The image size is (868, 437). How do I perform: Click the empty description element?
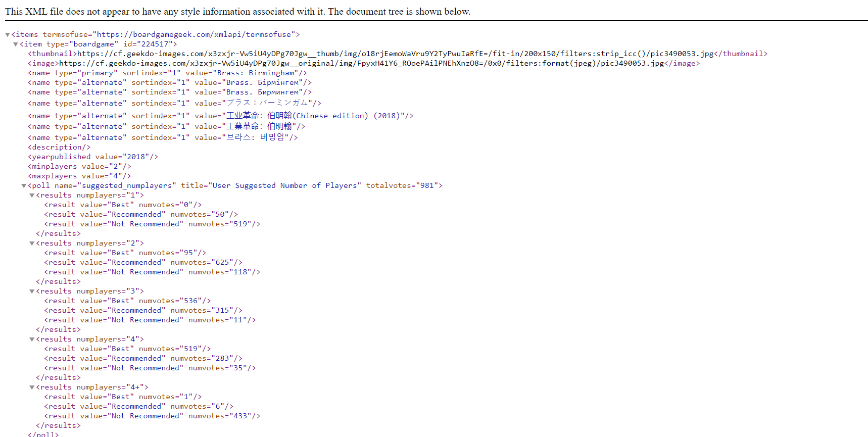click(x=59, y=147)
